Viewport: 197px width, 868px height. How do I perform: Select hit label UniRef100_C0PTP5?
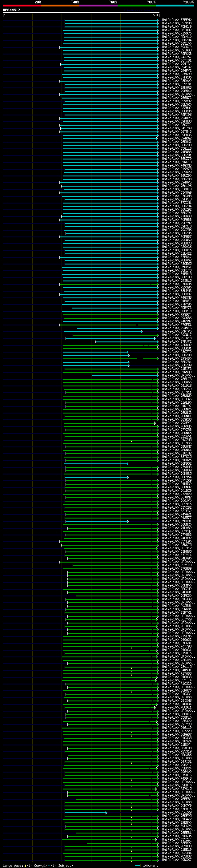(177, 332)
